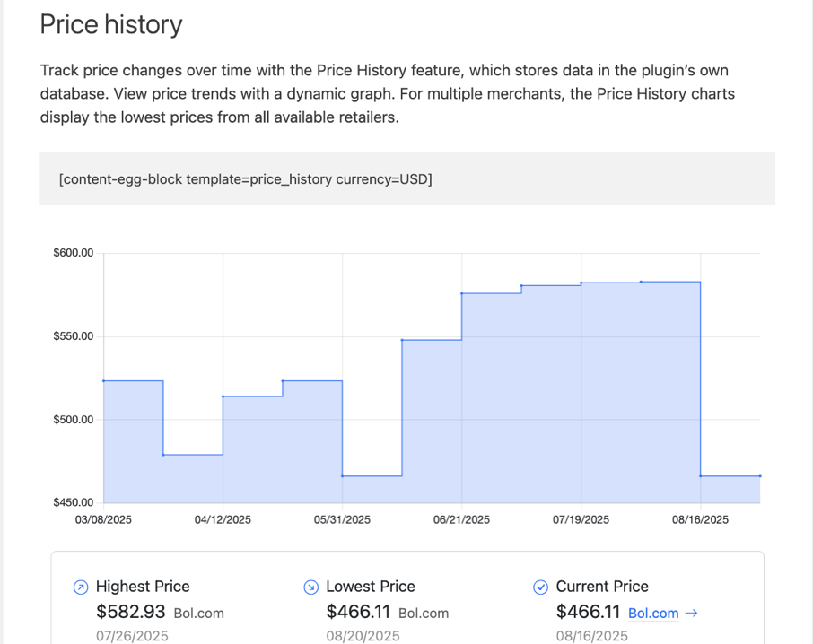The width and height of the screenshot is (813, 644).
Task: Select the price_history shortcode text
Action: [x=246, y=179]
